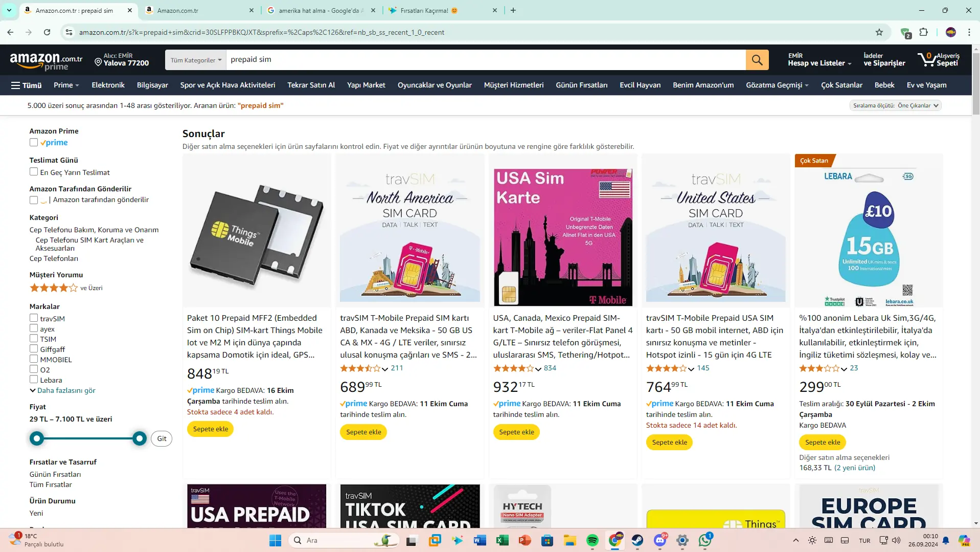
Task: Open the browser extensions puzzle icon
Action: 923,32
